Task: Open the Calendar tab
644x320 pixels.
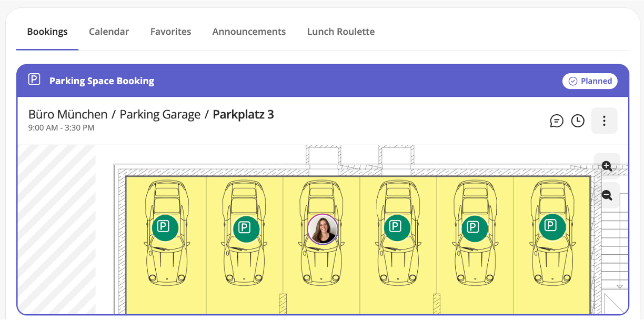Action: 109,32
